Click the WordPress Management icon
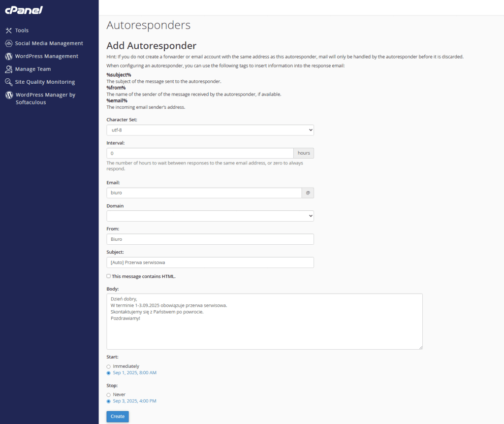 pos(8,56)
